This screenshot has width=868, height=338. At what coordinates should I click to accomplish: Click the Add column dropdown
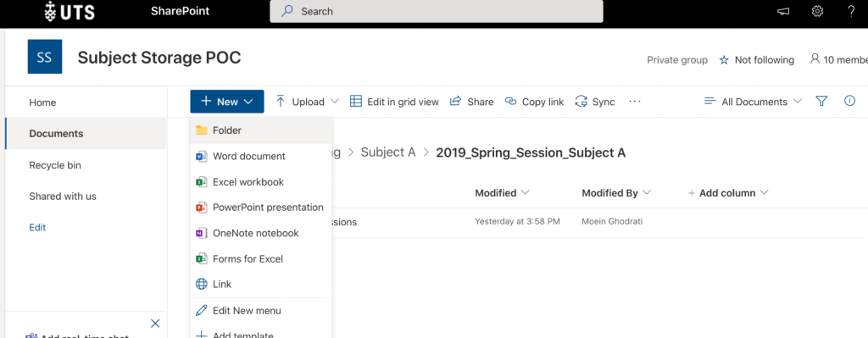(x=728, y=193)
